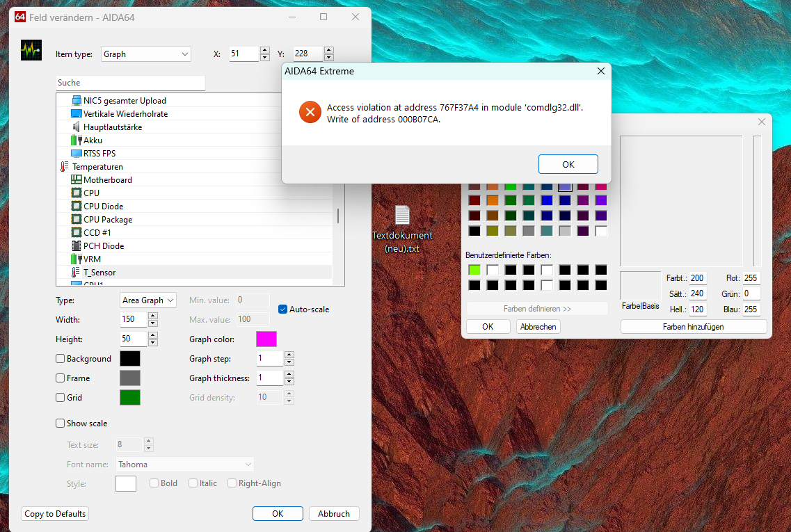
Task: Click Abbrechen in the color picker dialog
Action: click(538, 327)
